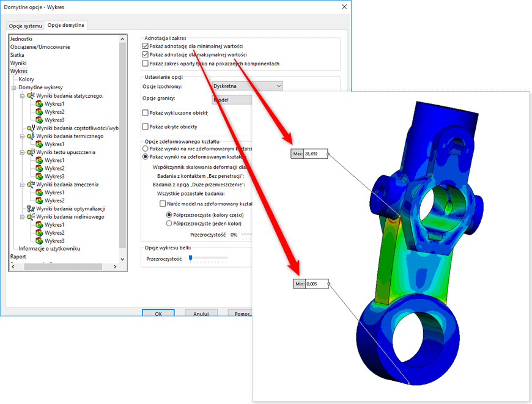
Task: Click the OK button
Action: [x=158, y=314]
